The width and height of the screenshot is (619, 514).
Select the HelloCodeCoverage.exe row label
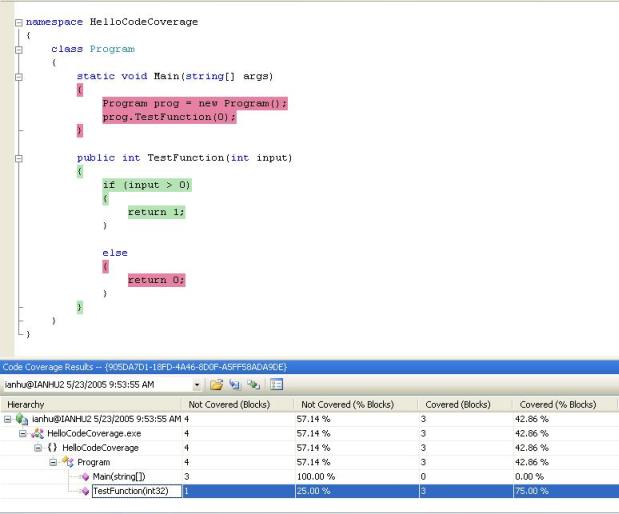point(94,433)
